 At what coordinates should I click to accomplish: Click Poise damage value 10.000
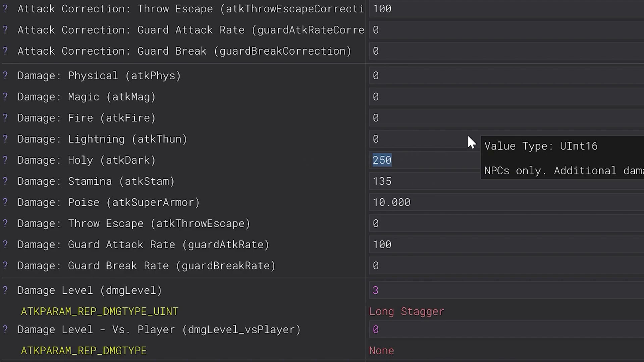coord(391,202)
